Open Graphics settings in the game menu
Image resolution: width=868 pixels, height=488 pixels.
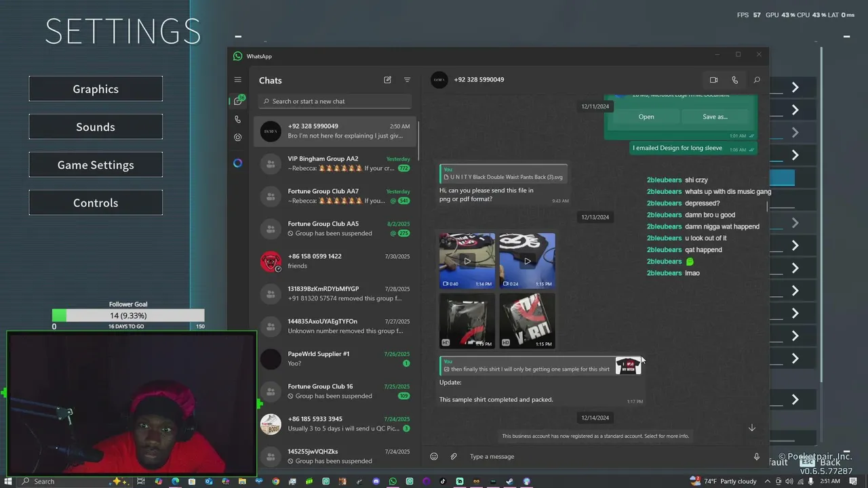(x=96, y=89)
